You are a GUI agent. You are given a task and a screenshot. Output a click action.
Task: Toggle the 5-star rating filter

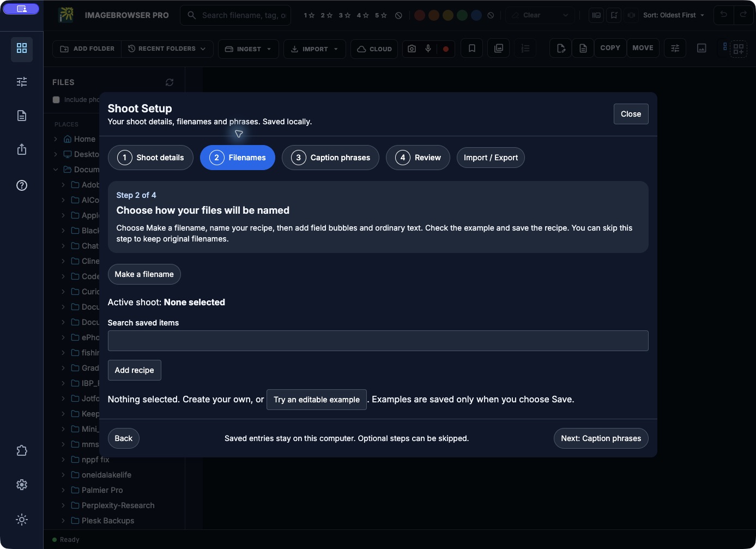click(381, 15)
